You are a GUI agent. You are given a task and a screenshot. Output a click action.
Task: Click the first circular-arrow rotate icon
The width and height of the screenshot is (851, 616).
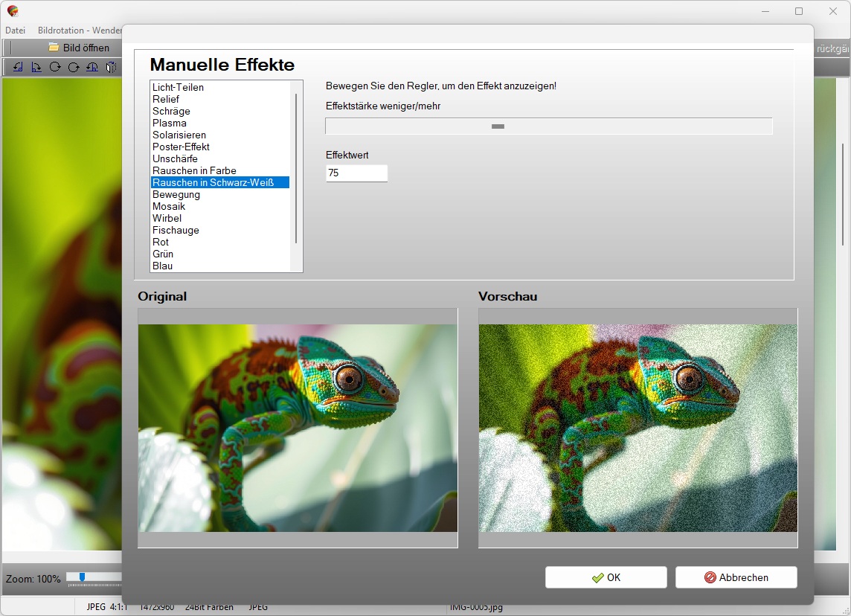coord(54,67)
